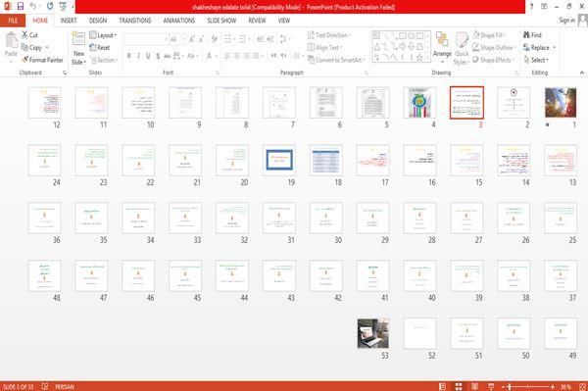
Task: Switch to Reading view in status bar
Action: (474, 386)
